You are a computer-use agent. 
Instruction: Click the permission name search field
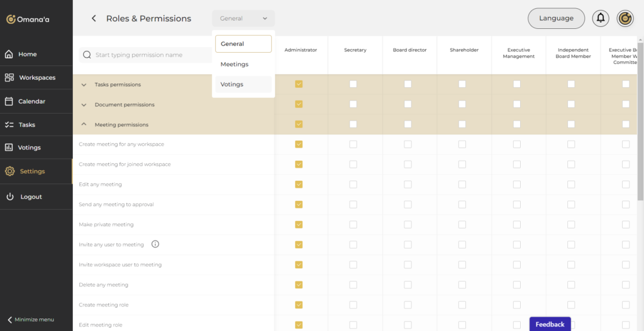pos(151,55)
